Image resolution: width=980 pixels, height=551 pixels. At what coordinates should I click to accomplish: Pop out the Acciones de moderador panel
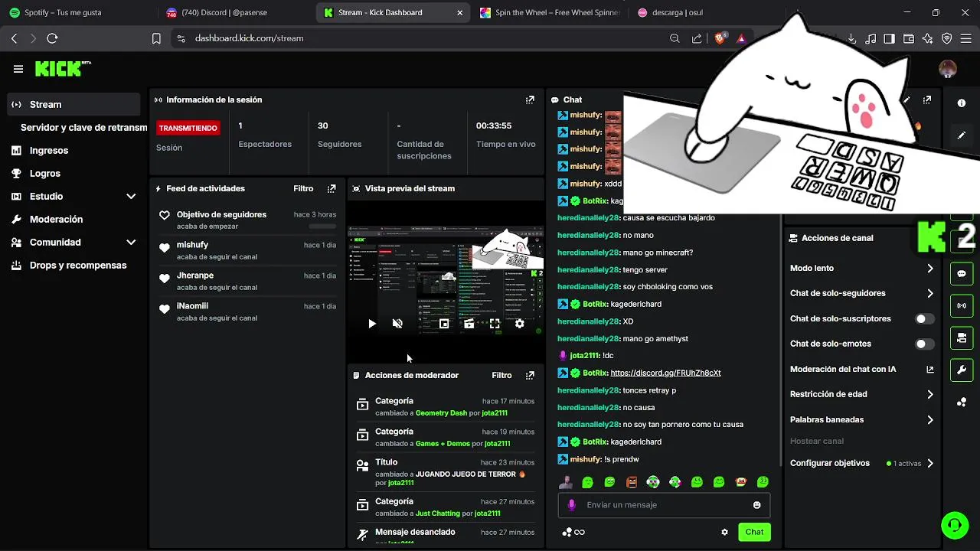[x=530, y=375]
